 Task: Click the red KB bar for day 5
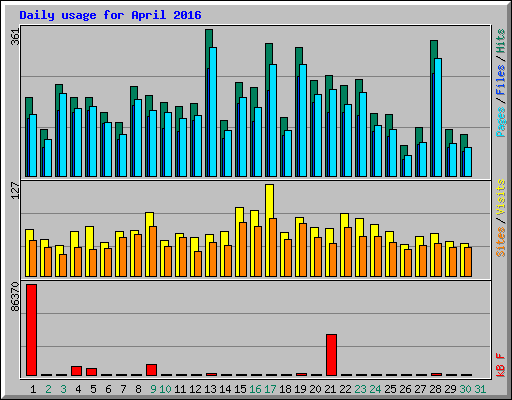tap(91, 372)
